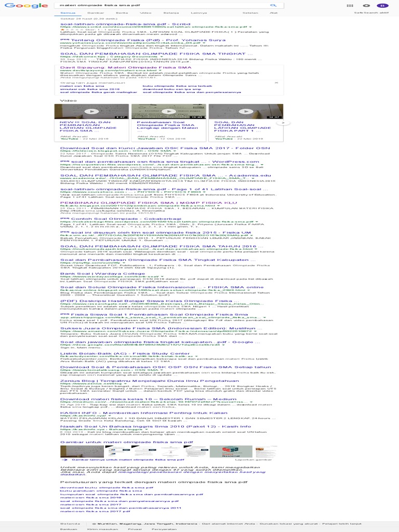Open 'Naskah Soal Un Bahasa Inggris Sma 2010' result
Viewport: 399px width, 532px height.
pos(156,427)
